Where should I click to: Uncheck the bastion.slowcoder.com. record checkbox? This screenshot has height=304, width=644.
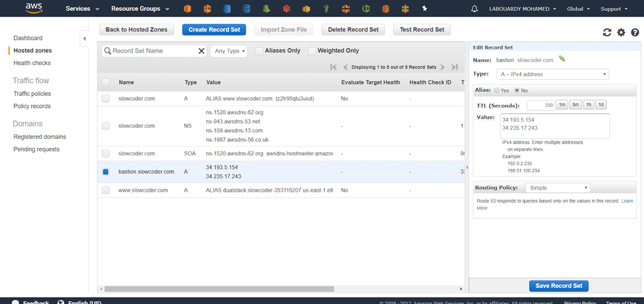(106, 172)
